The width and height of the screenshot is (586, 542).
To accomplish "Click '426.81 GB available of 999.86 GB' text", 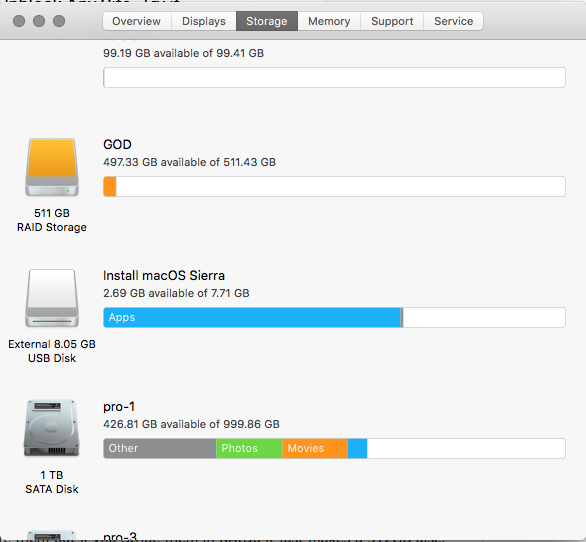I will [191, 424].
